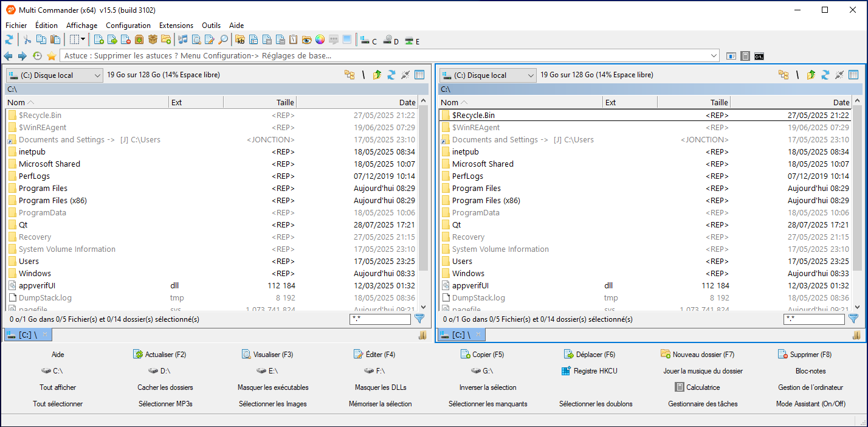This screenshot has width=868, height=427.
Task: Click the cardboard box archive icon
Action: pyautogui.click(x=153, y=40)
